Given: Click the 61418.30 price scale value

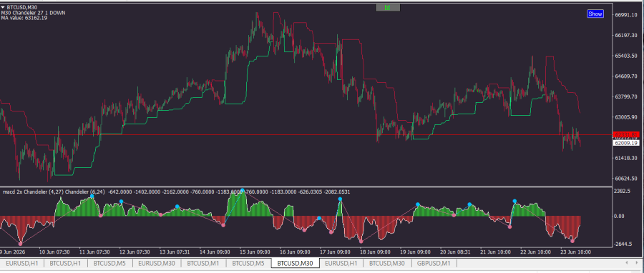Looking at the screenshot, I should (x=625, y=158).
